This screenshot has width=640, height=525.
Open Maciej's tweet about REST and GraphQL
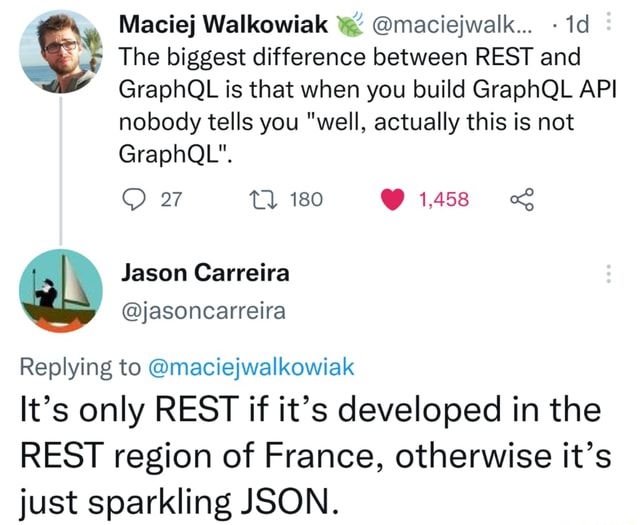point(367,105)
